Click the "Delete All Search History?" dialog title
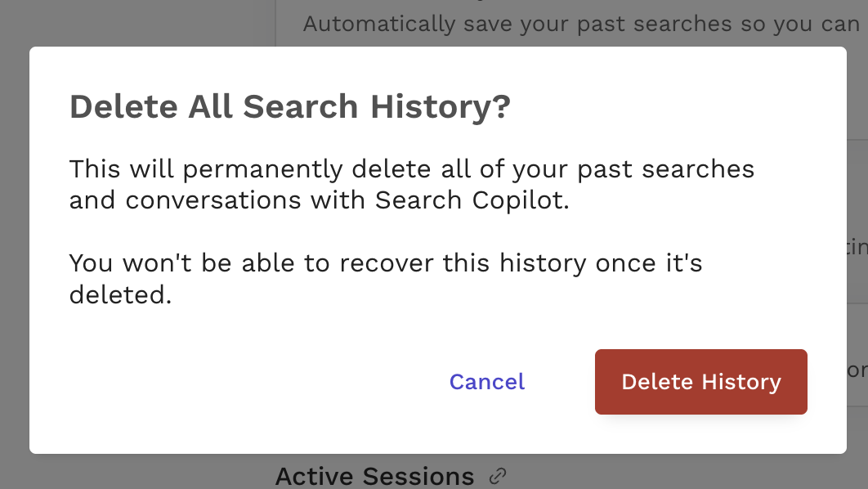868x489 pixels. point(289,107)
